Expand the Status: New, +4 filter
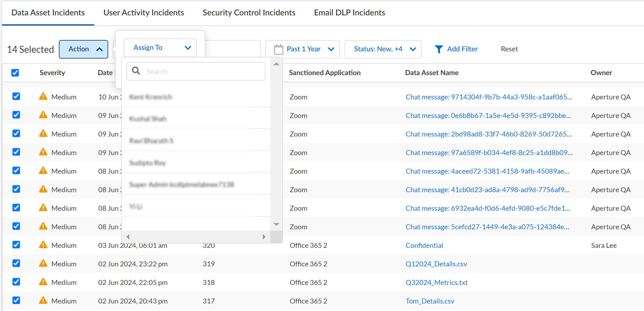 click(x=383, y=49)
